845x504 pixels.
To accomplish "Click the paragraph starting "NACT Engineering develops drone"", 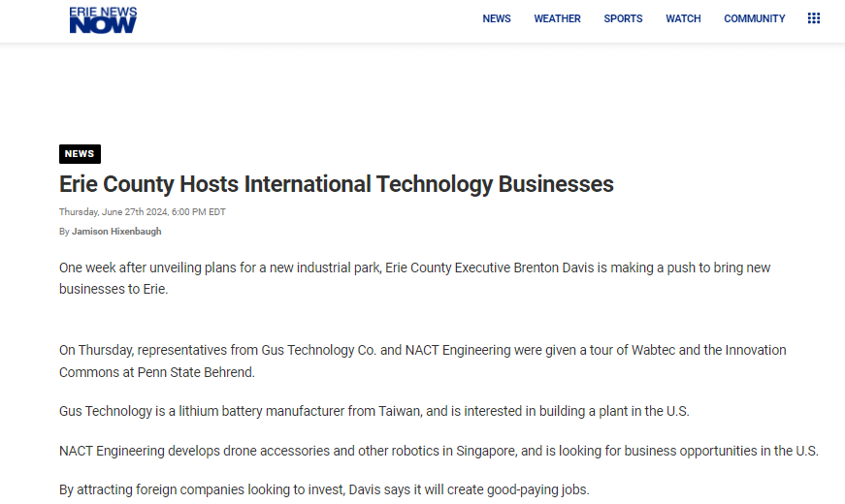I will 439,451.
